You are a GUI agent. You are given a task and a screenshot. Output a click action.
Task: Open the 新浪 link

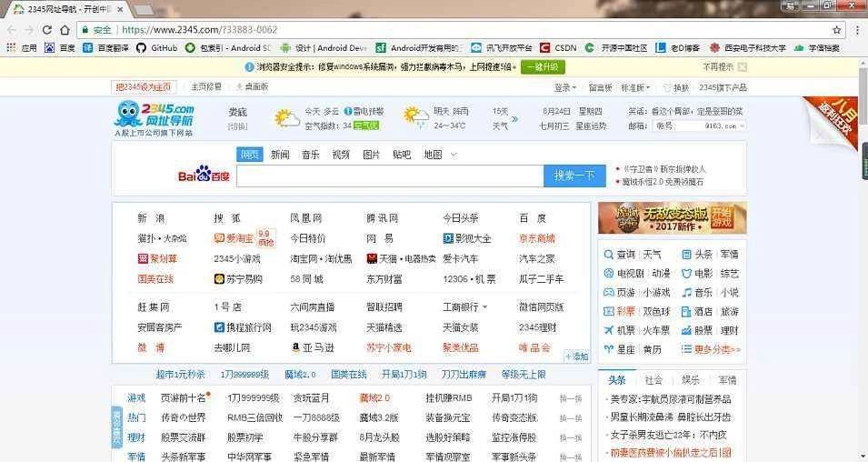151,218
